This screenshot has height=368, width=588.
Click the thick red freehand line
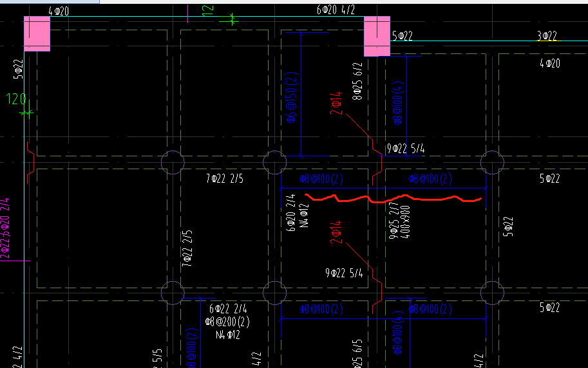coord(393,198)
